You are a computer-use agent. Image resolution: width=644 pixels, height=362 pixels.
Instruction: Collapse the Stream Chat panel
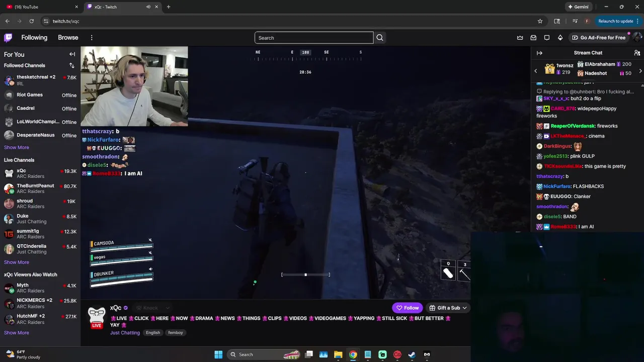coord(539,53)
